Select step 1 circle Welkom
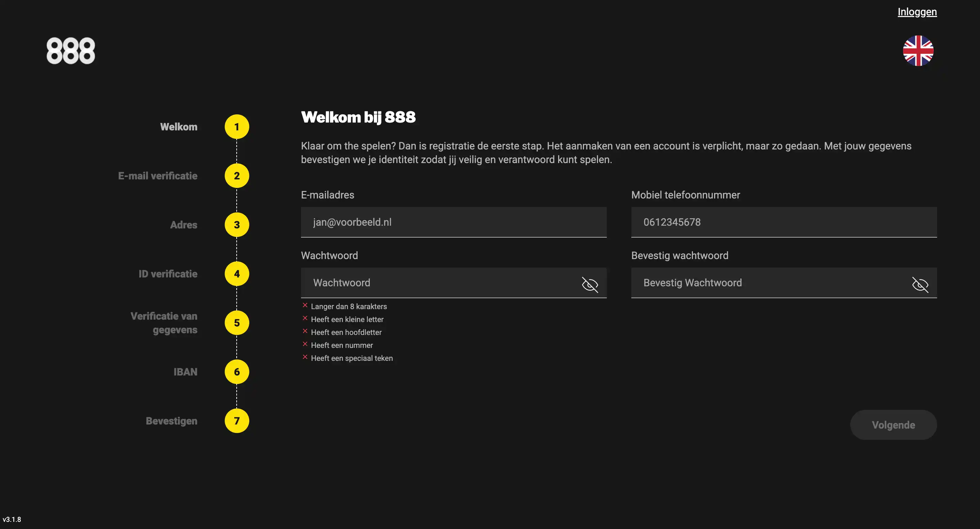The height and width of the screenshot is (529, 980). 237,127
